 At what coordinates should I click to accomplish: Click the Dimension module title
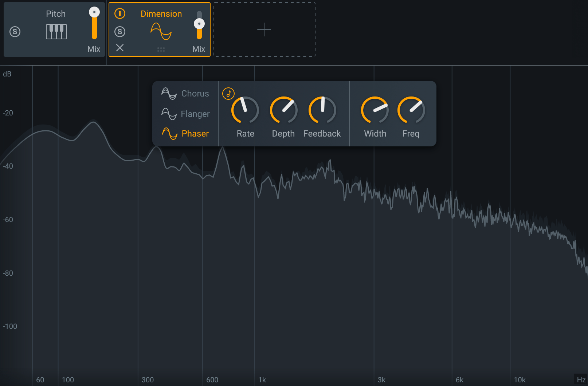[x=161, y=14]
